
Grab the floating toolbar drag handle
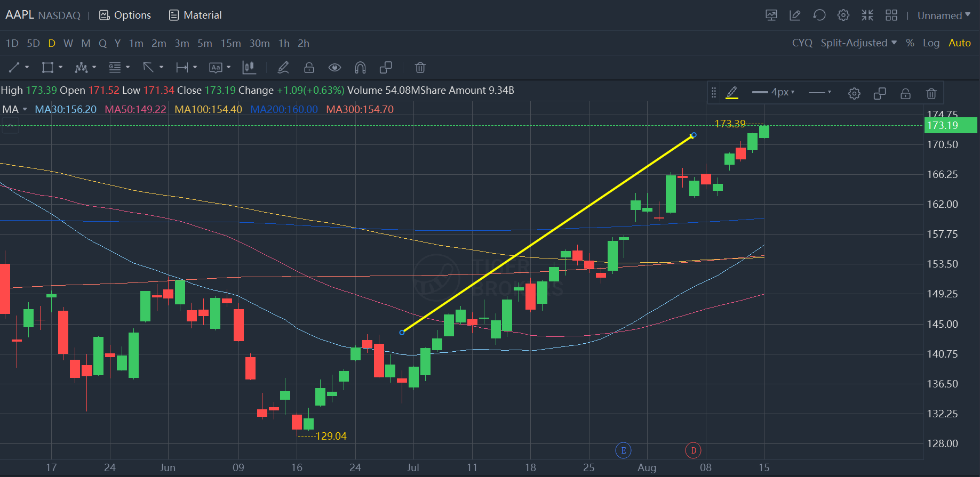(714, 93)
